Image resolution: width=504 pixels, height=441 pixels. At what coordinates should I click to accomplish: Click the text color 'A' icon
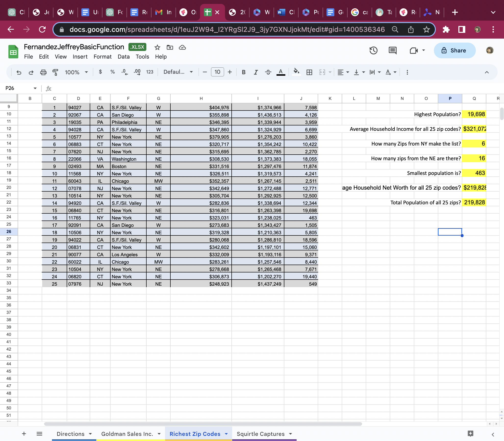[x=281, y=72]
